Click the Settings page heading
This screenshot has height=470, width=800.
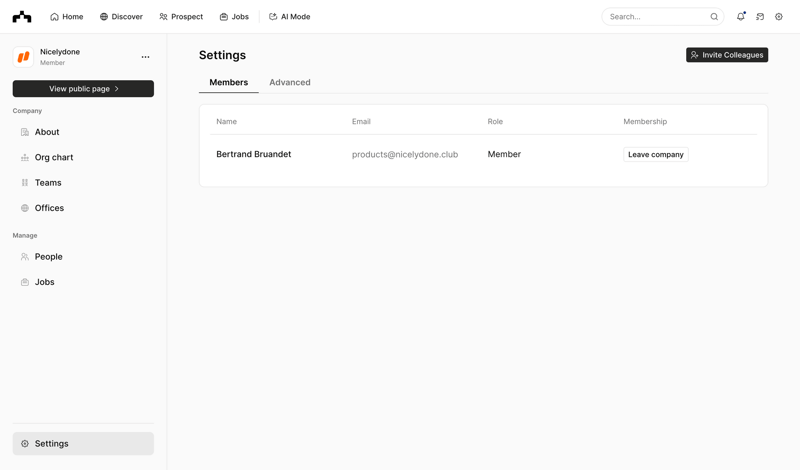222,55
